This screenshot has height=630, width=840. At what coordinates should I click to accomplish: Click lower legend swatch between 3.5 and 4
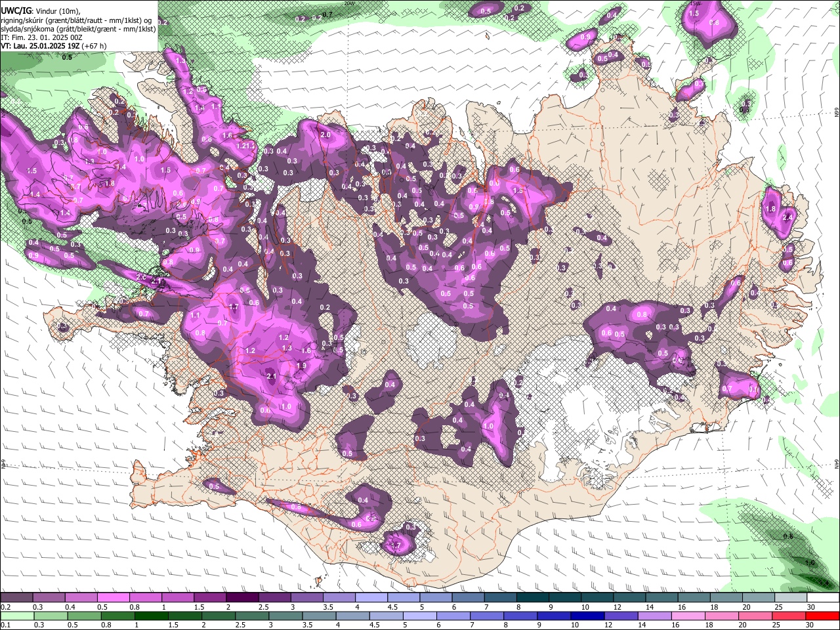coord(320,616)
